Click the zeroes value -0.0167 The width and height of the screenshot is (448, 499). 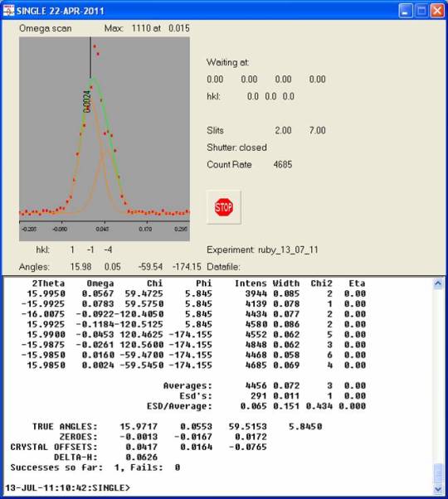193,436
